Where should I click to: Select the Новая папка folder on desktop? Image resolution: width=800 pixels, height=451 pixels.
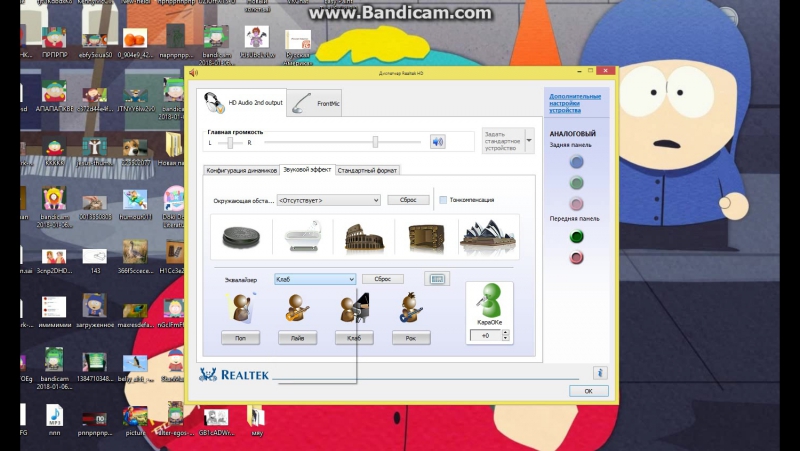[172, 149]
